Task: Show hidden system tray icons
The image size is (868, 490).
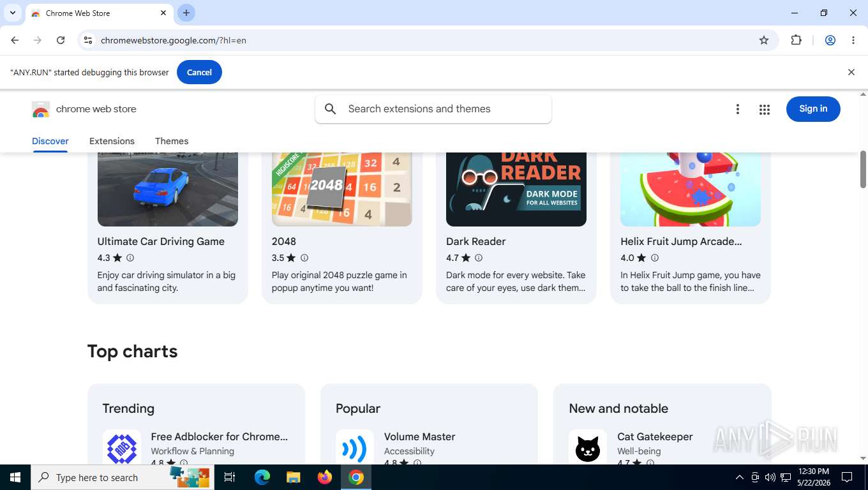Action: [x=740, y=477]
